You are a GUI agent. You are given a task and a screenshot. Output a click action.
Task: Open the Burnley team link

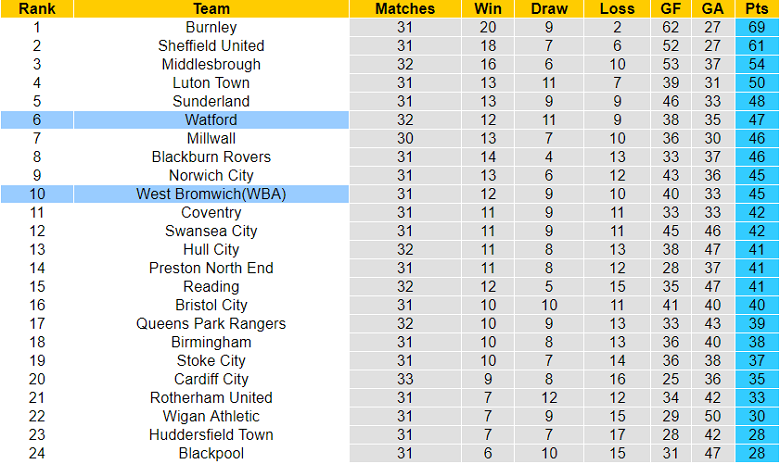[211, 28]
